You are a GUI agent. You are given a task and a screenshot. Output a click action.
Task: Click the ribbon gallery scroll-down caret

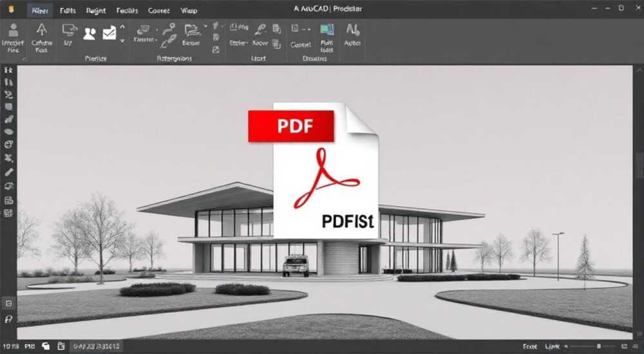122,41
